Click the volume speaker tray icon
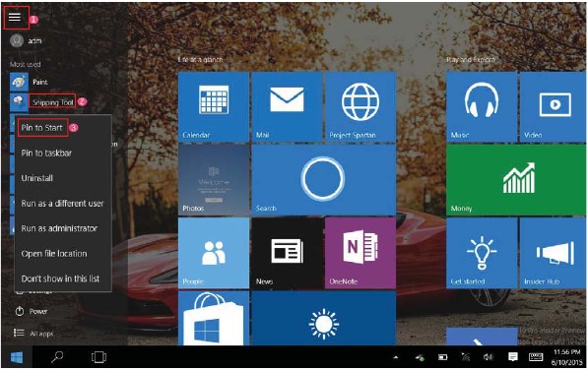 [489, 357]
